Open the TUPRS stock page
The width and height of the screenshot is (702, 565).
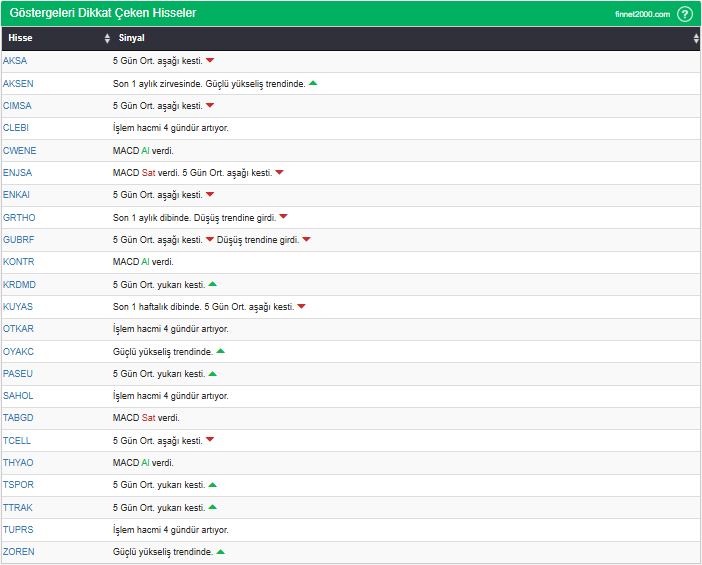[x=18, y=529]
